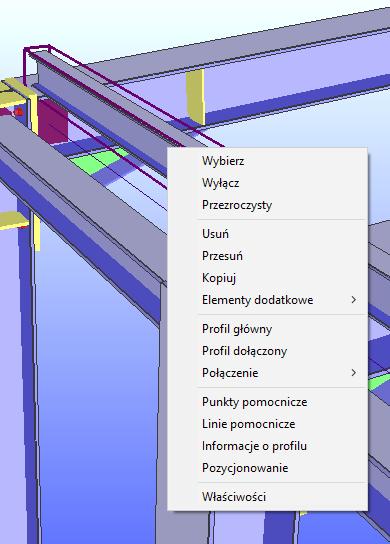
Task: Open Właściwości of the selected profile
Action: [267, 497]
